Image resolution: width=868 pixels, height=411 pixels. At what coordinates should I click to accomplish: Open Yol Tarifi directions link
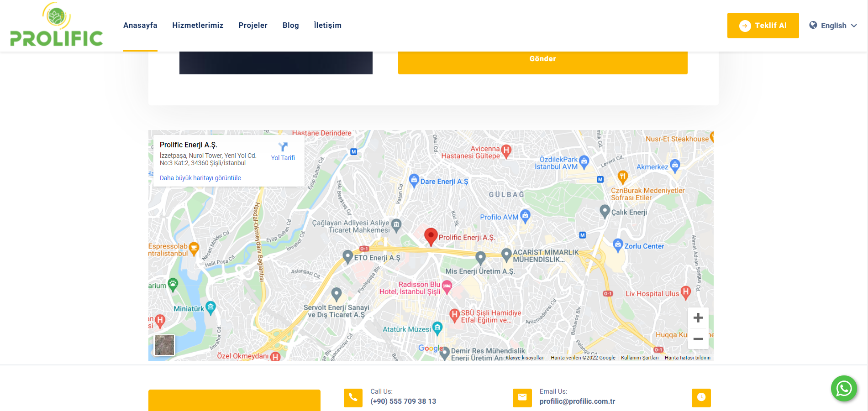point(283,158)
